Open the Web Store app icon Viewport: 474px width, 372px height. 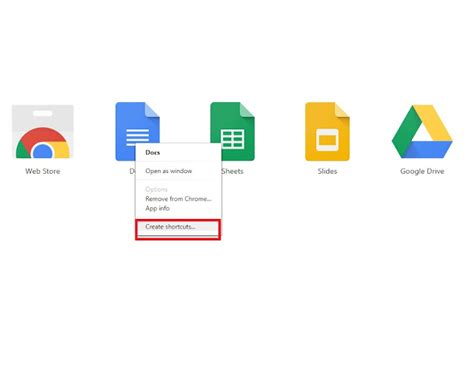coord(43,132)
